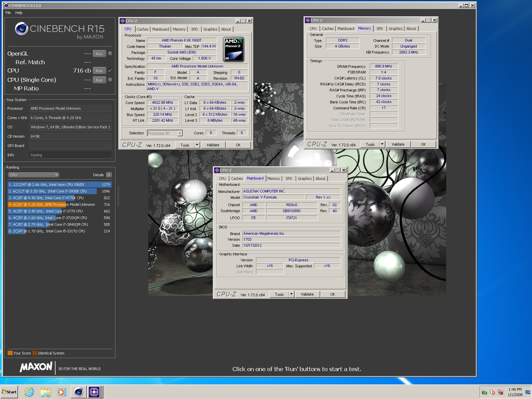532x399 pixels.
Task: Expand Tools dropdown arrow in mainboard CPU-Z window
Action: pos(291,294)
